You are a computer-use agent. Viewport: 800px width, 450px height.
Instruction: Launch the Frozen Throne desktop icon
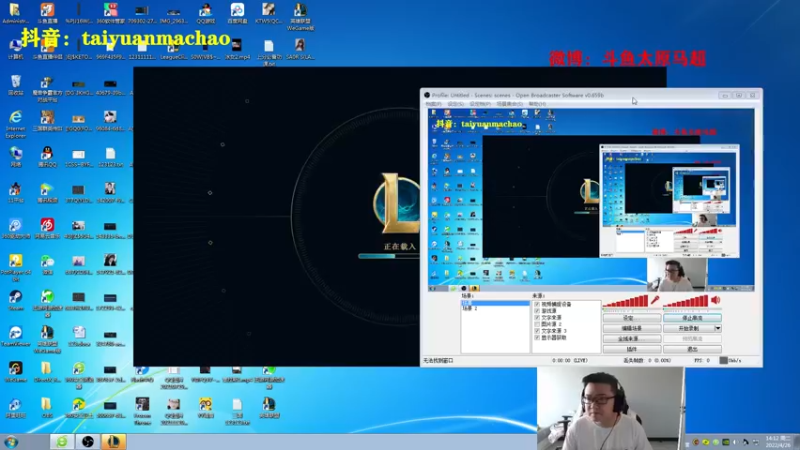click(x=142, y=411)
